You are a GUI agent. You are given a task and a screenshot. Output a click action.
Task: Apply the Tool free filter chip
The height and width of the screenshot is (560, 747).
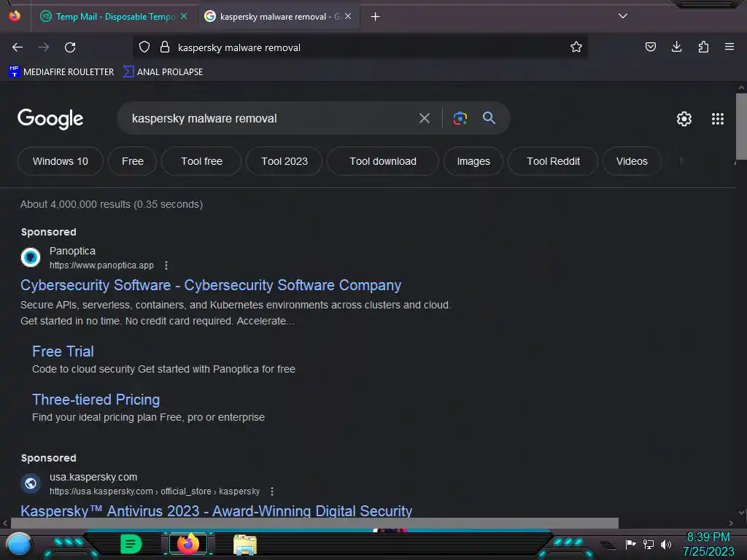click(201, 161)
